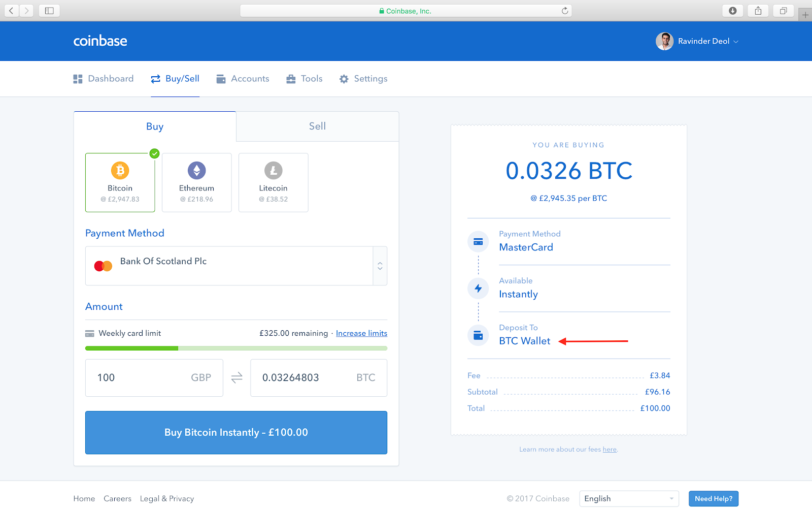The image size is (812, 508).
Task: Click the Payment Method card icon in summary
Action: tap(478, 242)
